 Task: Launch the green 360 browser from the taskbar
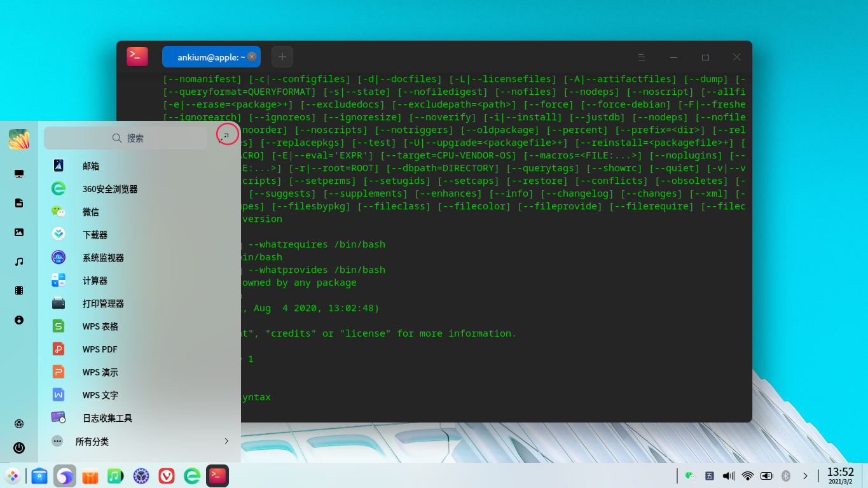192,475
